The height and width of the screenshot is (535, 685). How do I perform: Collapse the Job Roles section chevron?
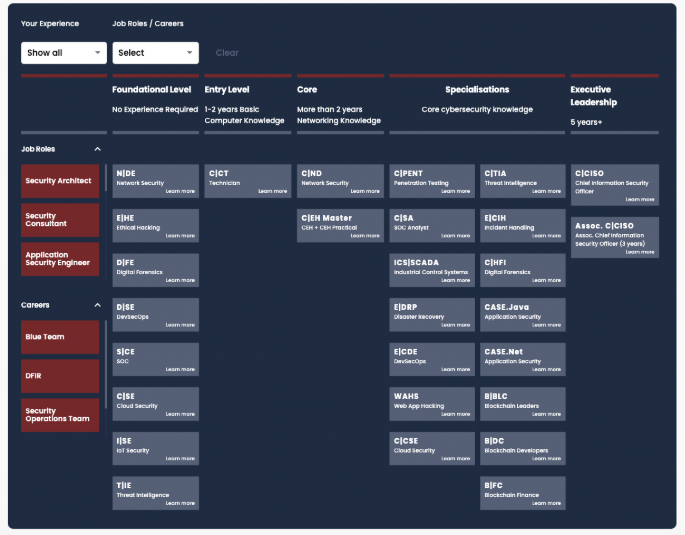pos(97,149)
